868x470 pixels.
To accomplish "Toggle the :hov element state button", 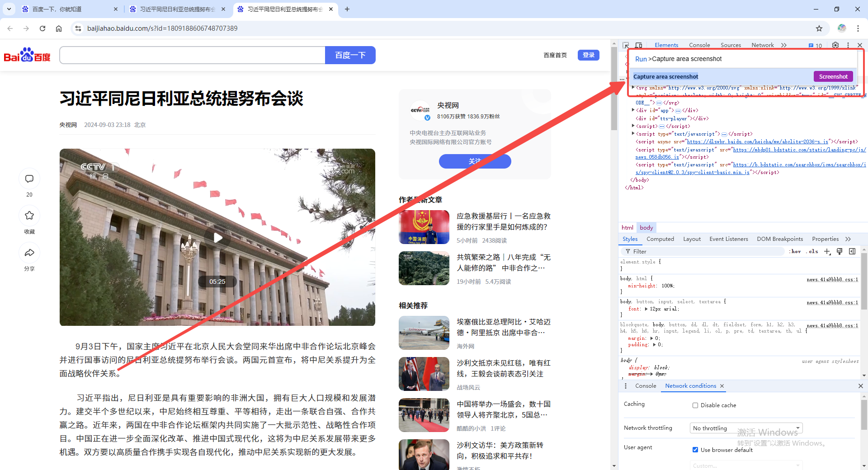I will [795, 251].
